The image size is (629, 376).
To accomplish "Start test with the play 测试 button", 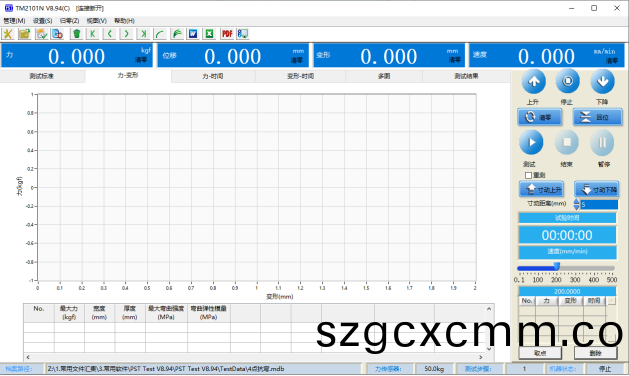I will coord(532,142).
